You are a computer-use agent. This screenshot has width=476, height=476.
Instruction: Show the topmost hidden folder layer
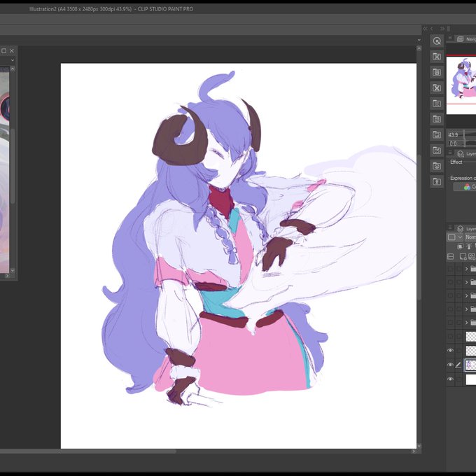450,269
